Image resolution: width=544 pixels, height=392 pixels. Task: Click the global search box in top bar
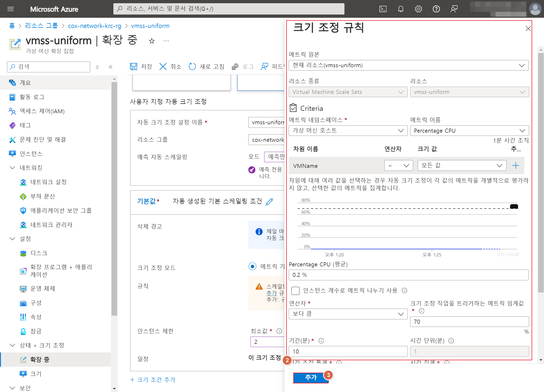click(229, 9)
